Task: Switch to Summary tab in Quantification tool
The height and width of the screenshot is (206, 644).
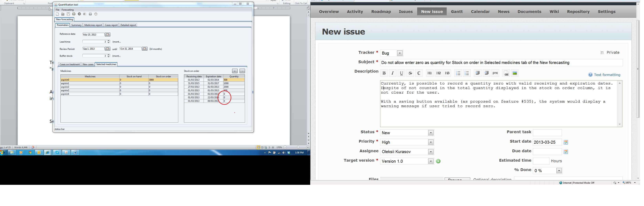Action: (x=77, y=25)
